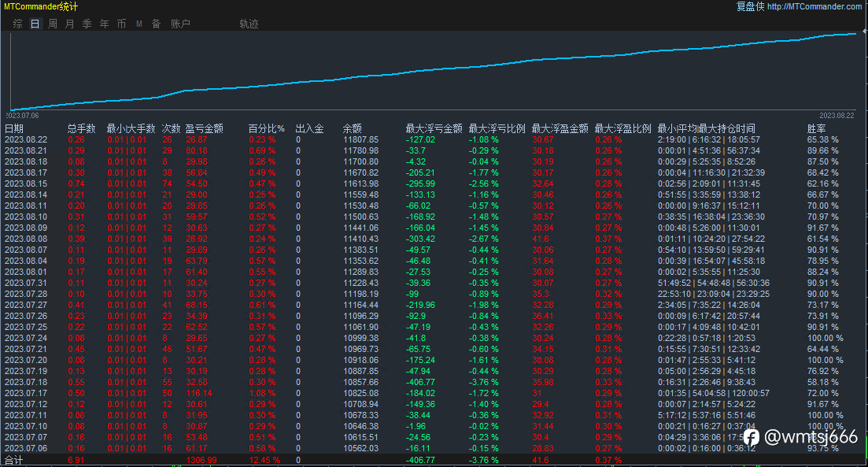Viewport: 868px width, 467px height.
Task: Click the 最小|平均|最大持仓时间 column header
Action: tap(707, 128)
